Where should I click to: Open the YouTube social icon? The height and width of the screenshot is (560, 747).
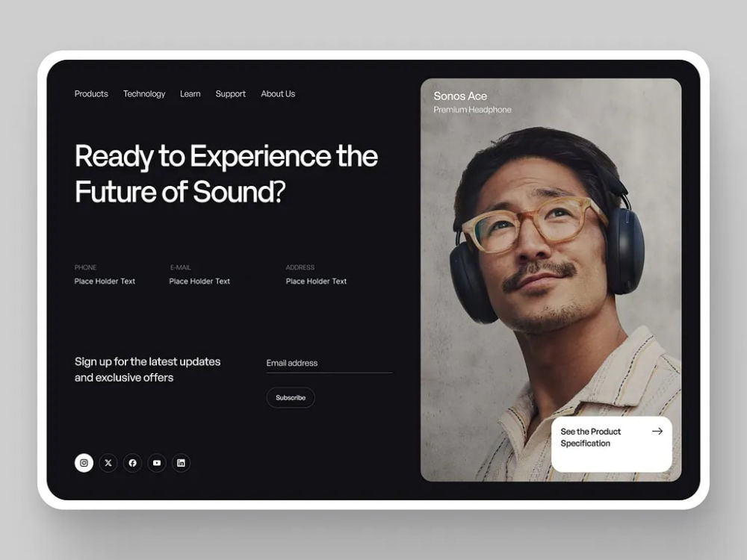[157, 463]
